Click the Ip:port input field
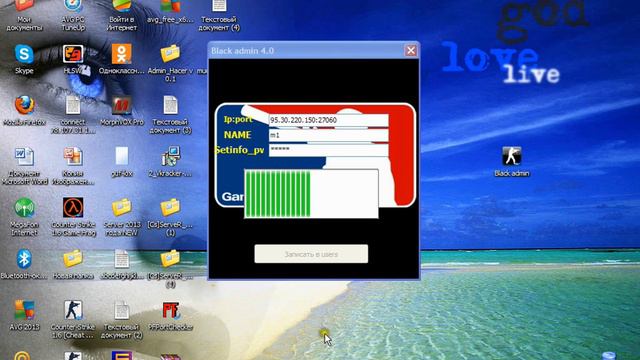 click(x=328, y=120)
